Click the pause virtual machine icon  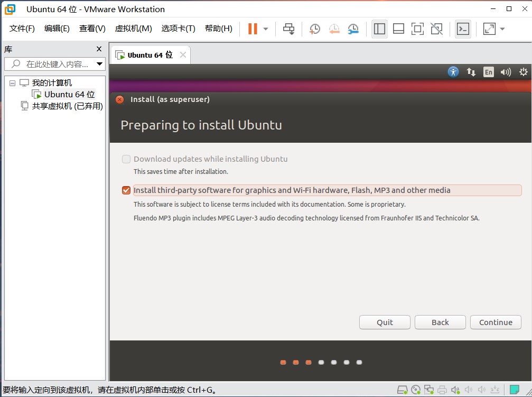click(x=253, y=29)
